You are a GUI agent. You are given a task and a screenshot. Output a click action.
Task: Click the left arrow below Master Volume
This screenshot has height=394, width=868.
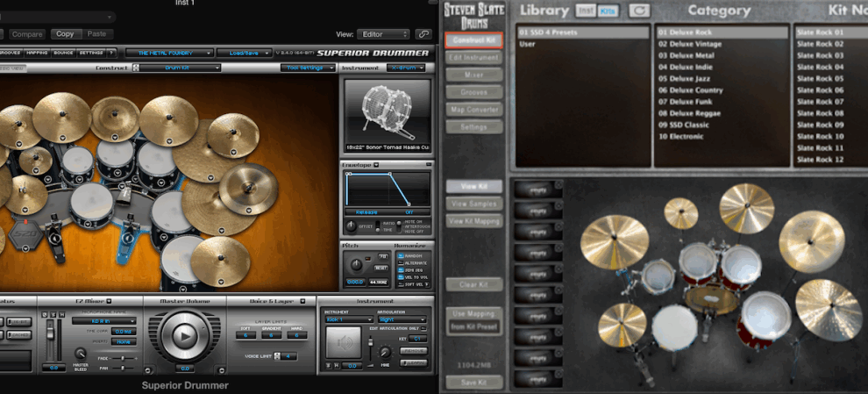point(148,369)
